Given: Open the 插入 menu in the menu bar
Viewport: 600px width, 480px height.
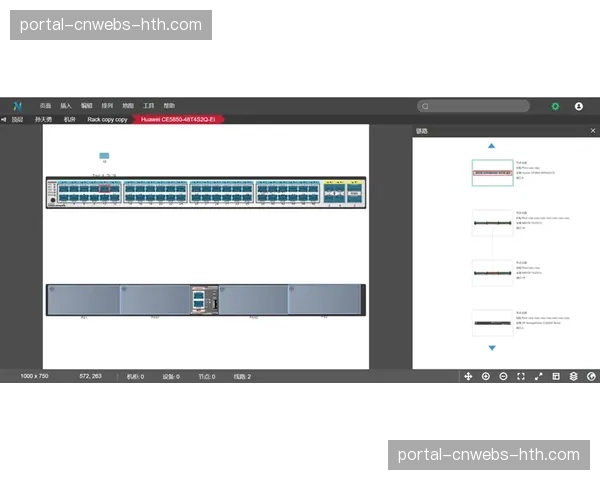Looking at the screenshot, I should tap(66, 106).
